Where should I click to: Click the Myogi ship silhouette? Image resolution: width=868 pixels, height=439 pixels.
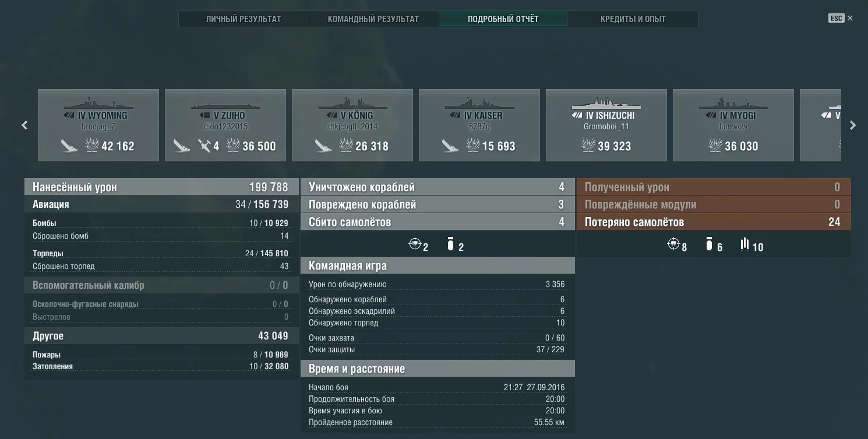[x=733, y=104]
